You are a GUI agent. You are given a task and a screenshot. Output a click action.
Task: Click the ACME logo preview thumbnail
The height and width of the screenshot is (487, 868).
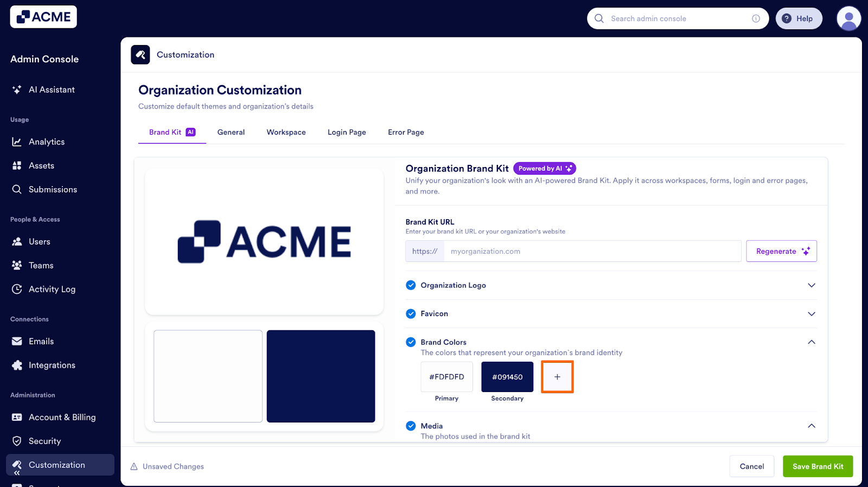point(264,241)
